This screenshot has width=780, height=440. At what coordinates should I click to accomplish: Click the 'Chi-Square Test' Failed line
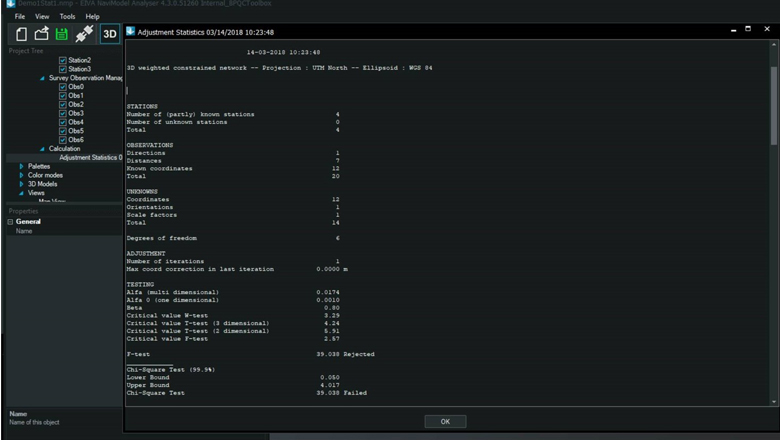point(246,393)
